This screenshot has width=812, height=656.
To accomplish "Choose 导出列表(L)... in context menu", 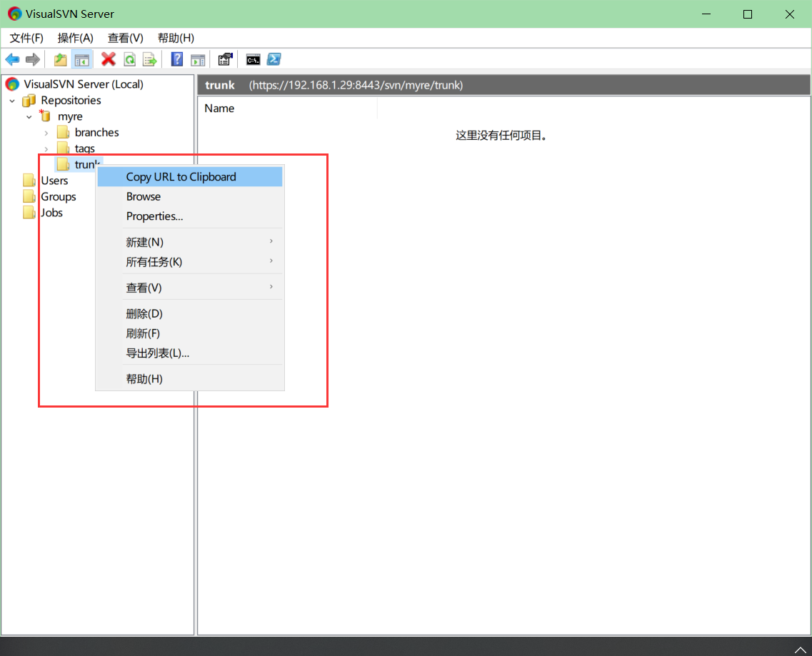I will tap(190, 353).
